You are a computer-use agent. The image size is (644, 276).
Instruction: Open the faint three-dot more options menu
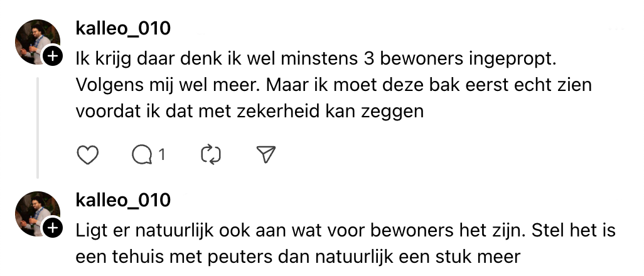point(617,29)
